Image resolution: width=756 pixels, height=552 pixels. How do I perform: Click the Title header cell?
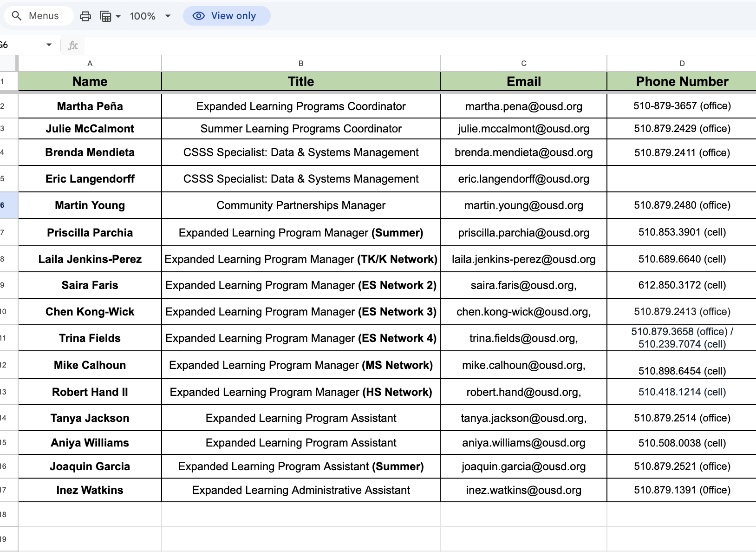tap(301, 82)
